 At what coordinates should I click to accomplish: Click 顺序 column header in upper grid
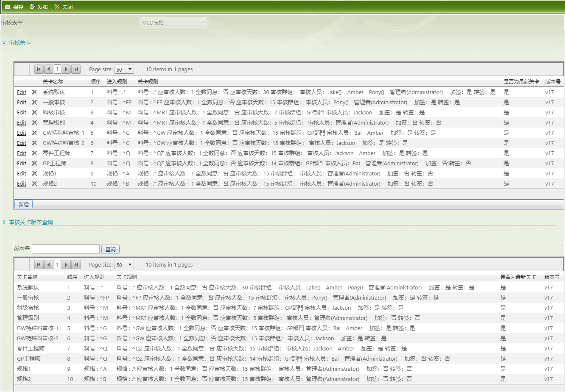pos(96,81)
